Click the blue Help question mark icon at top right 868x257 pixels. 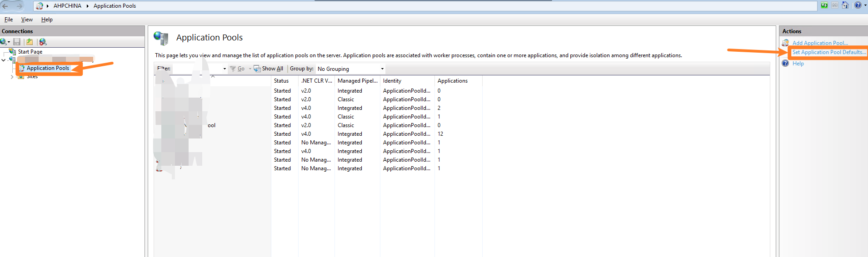click(x=858, y=5)
